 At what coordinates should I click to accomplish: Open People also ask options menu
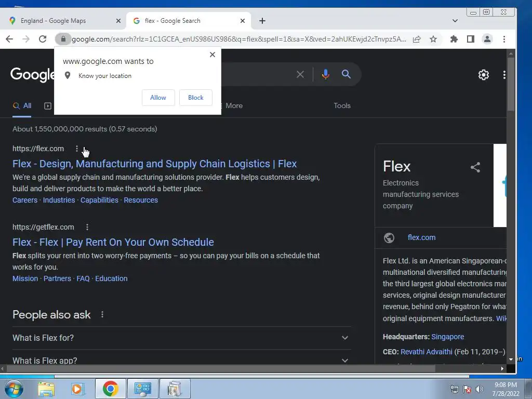click(102, 314)
